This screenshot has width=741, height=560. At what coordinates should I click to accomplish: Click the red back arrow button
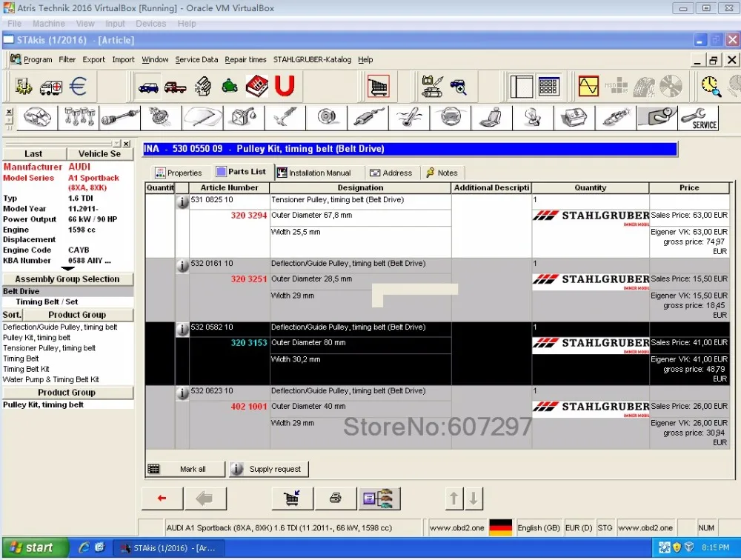point(162,498)
